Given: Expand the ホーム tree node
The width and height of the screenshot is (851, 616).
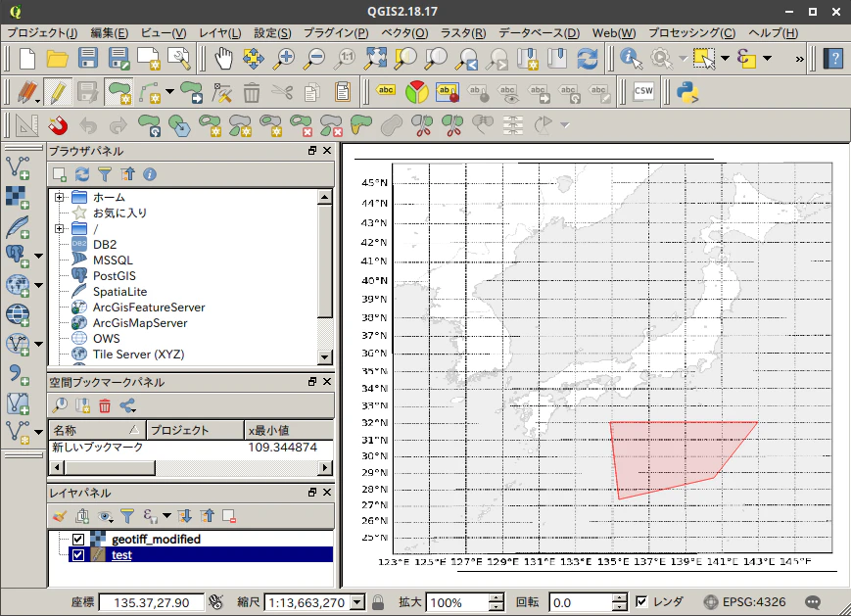Looking at the screenshot, I should pos(59,197).
